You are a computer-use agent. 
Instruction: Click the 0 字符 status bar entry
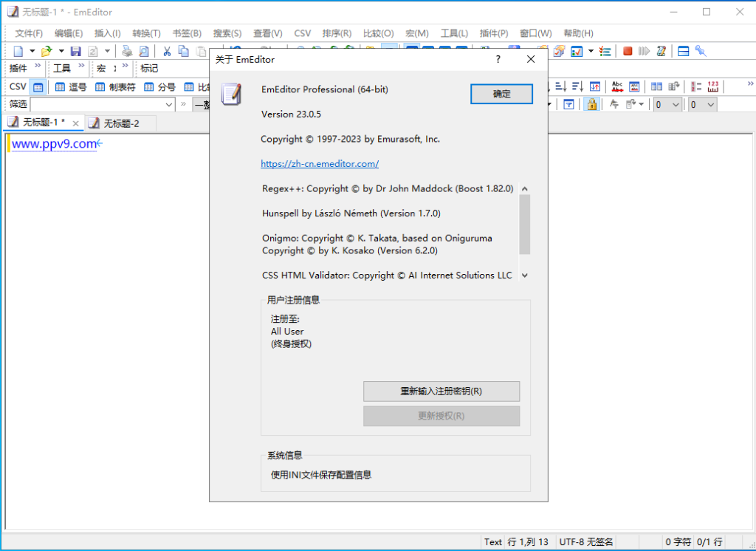click(678, 542)
